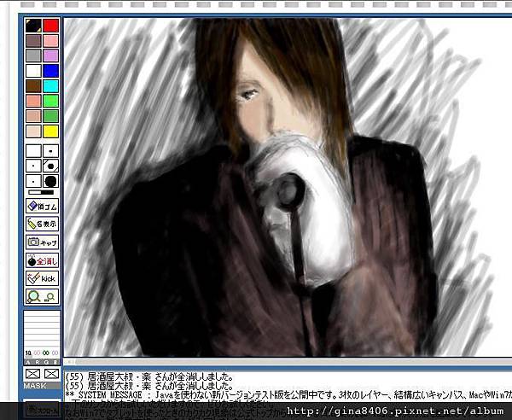Pick the tan skin-tone color swatch

[33, 116]
